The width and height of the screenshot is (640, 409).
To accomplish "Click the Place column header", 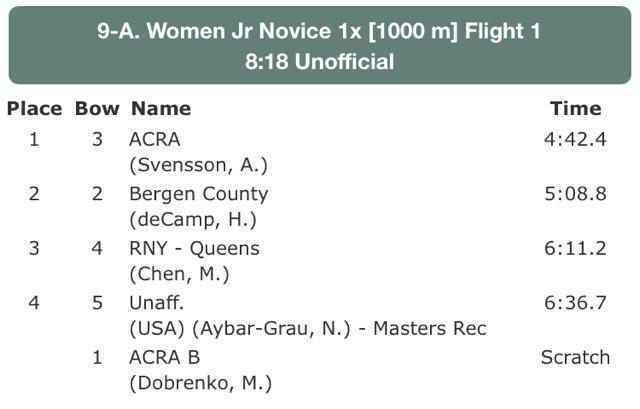I will 34,109.
